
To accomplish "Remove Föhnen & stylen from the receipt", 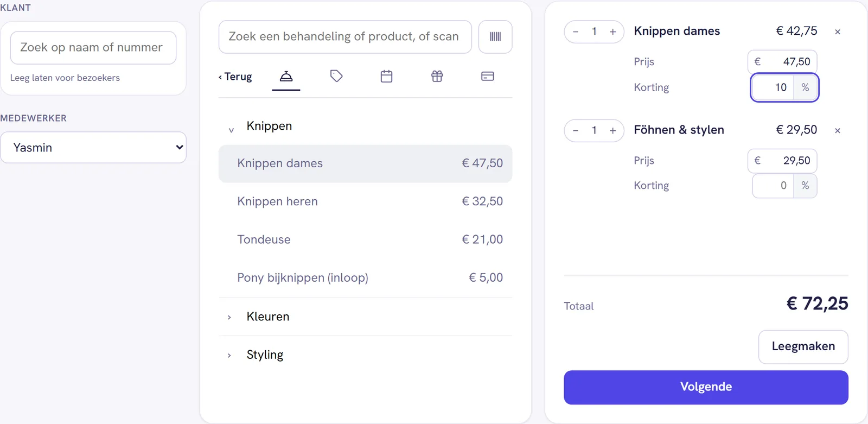I will (838, 131).
